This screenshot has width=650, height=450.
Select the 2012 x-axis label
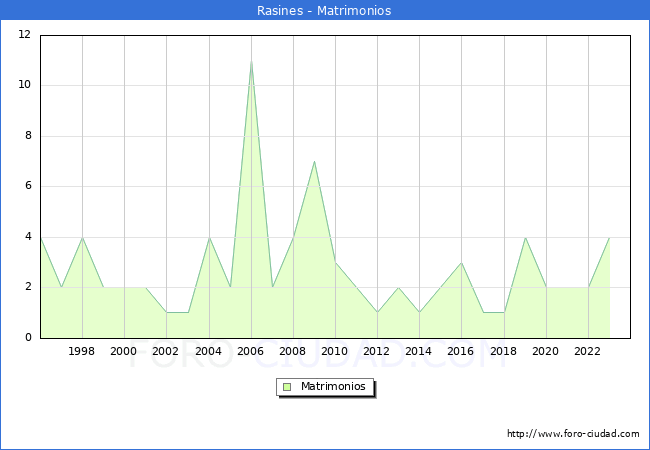(x=377, y=352)
